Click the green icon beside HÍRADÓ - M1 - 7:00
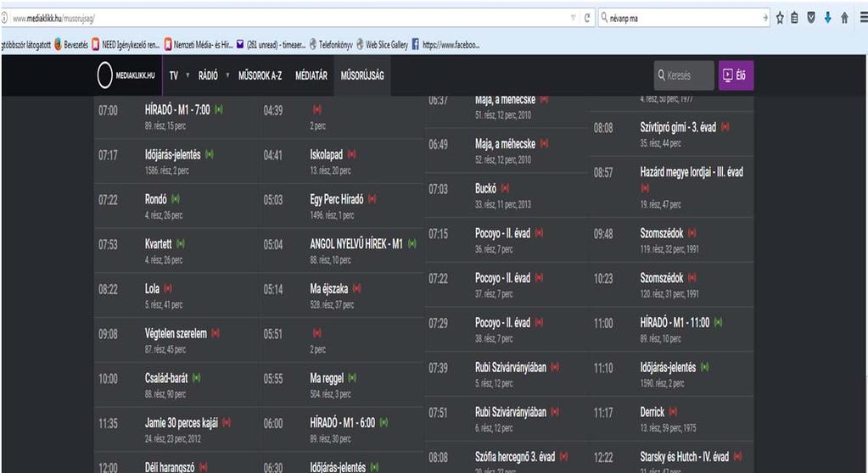 (219, 109)
